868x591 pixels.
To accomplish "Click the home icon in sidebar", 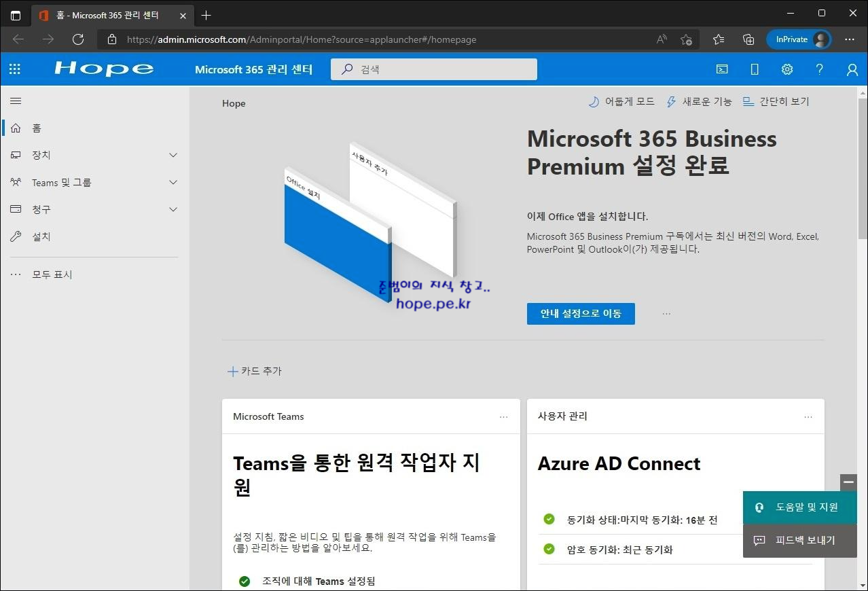I will tap(16, 128).
